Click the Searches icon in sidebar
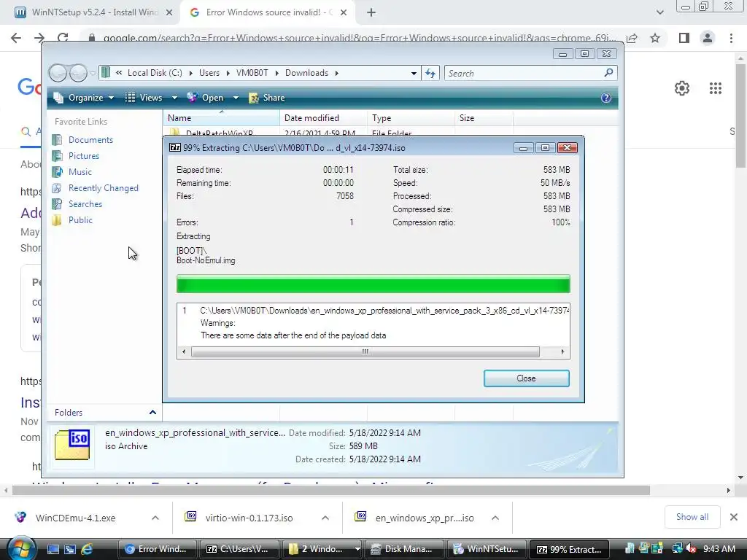 (x=57, y=204)
